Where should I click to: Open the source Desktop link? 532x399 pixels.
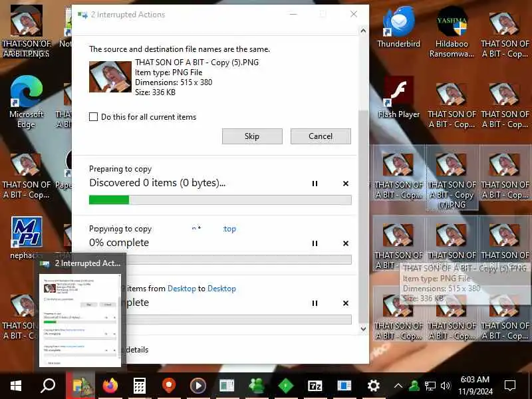[x=182, y=289]
